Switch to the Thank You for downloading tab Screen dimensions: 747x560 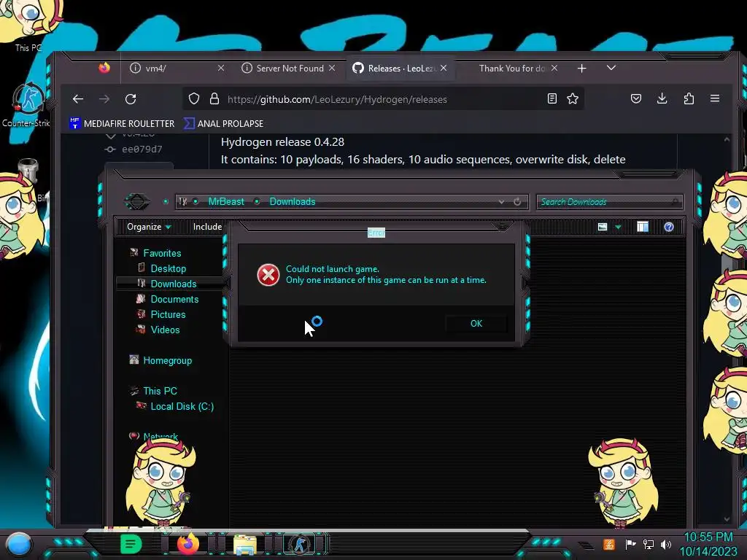click(511, 68)
